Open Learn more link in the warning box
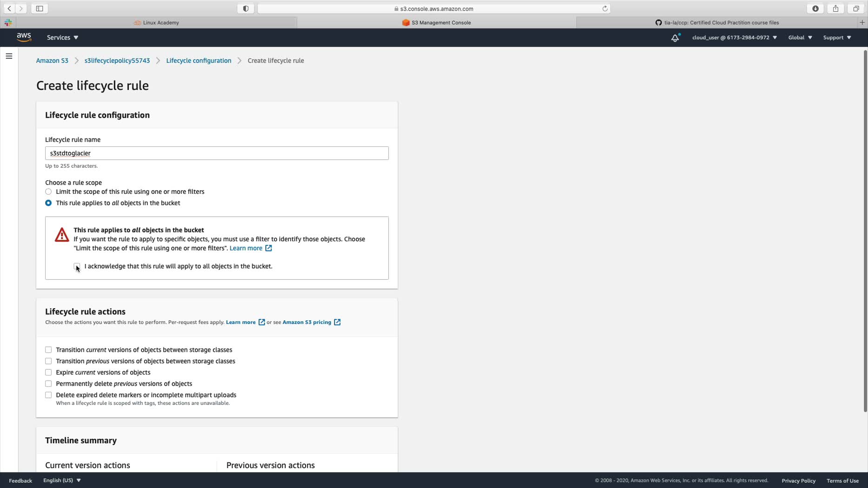Screen dimensions: 868x488 coord(246,248)
